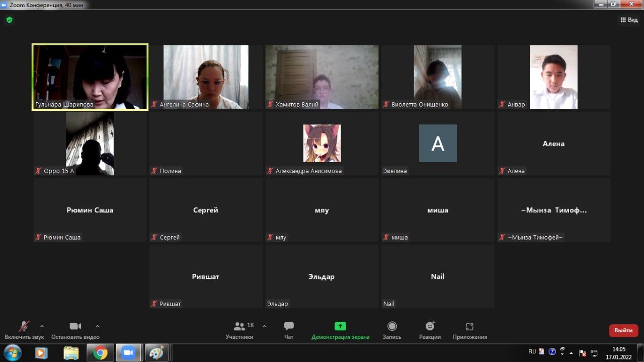
Task: Expand video options arrow beside camera
Action: pos(98,326)
